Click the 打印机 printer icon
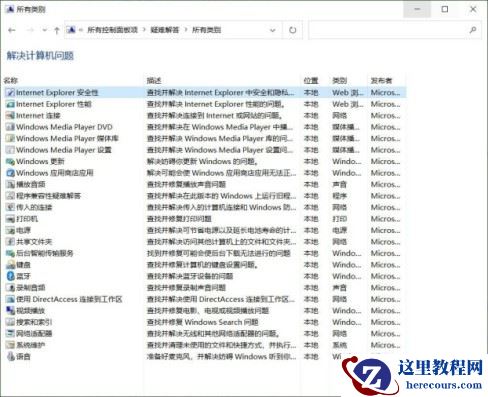 point(11,219)
